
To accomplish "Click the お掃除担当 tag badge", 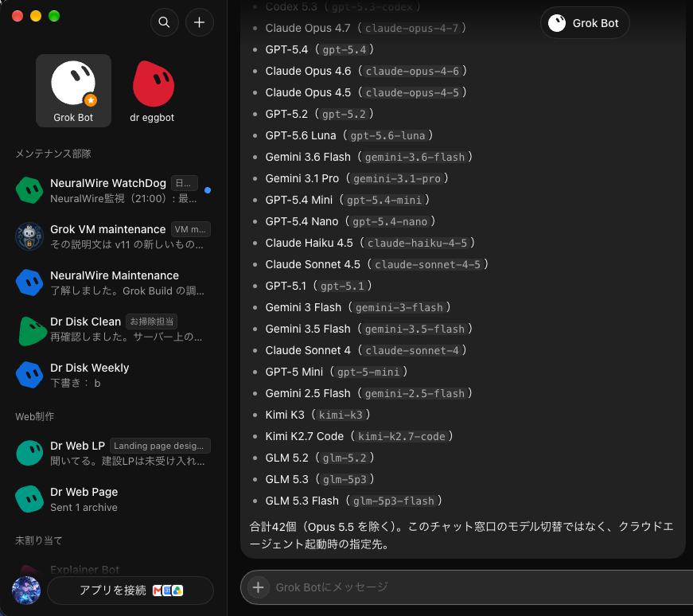I will pos(152,322).
